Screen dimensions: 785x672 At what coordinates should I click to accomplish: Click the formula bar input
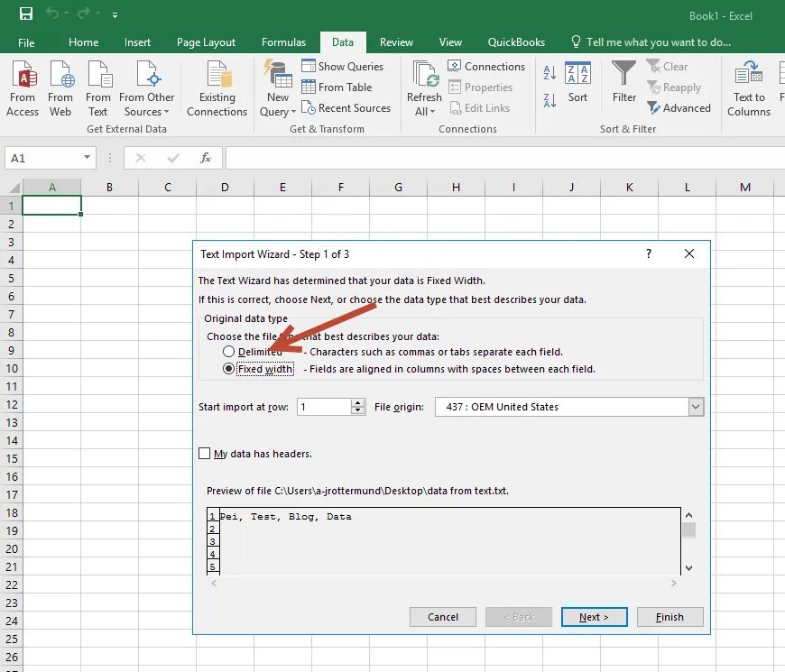coord(505,158)
